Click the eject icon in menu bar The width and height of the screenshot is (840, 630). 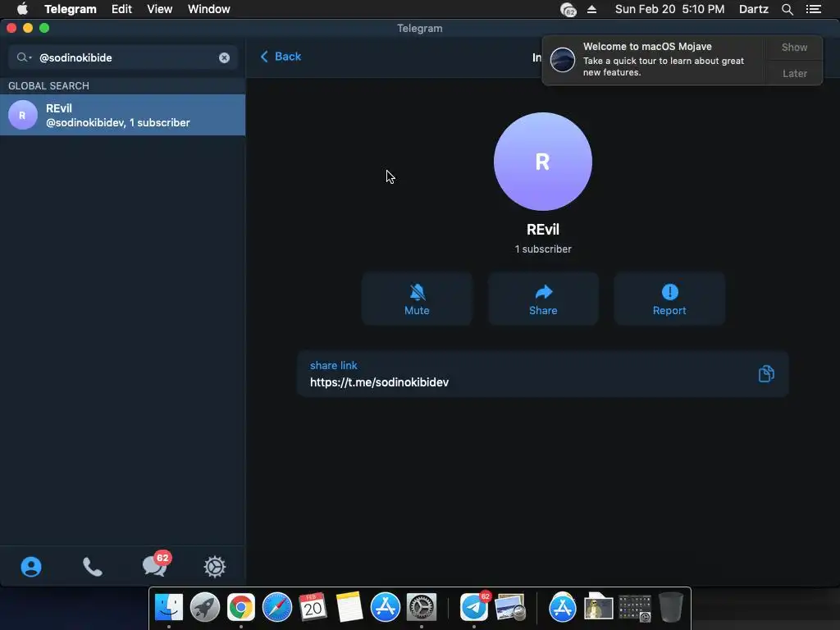(592, 9)
